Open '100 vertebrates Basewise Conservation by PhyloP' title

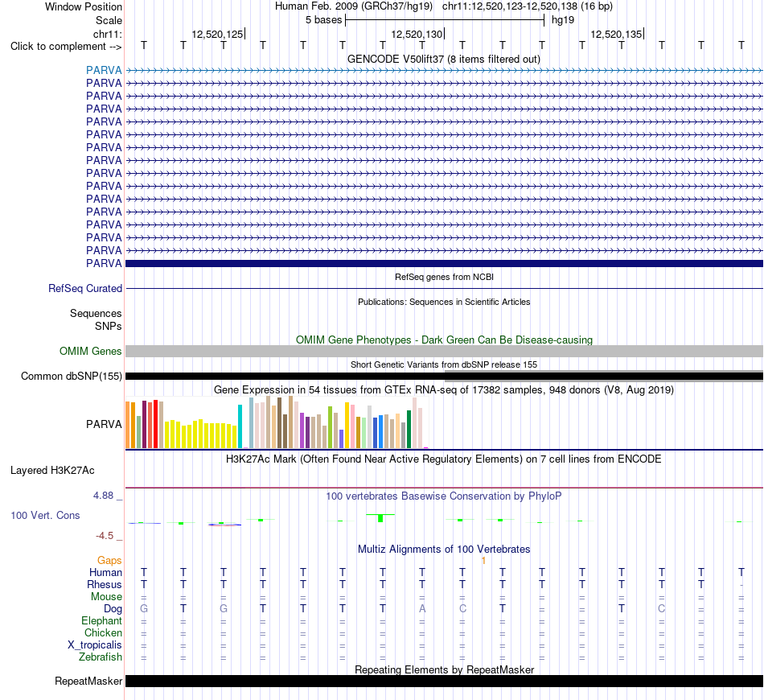(x=444, y=496)
